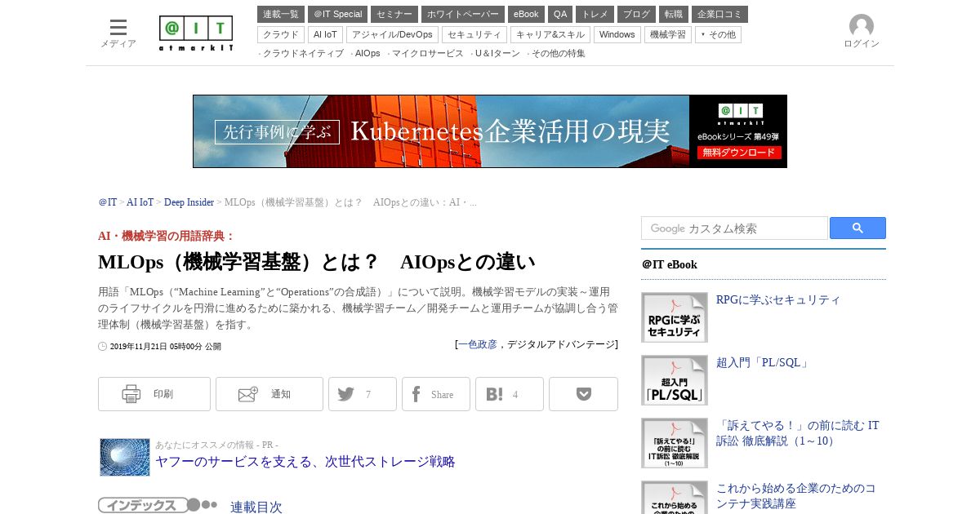Click the envelope 通知 button
This screenshot has width=980, height=514.
click(269, 394)
